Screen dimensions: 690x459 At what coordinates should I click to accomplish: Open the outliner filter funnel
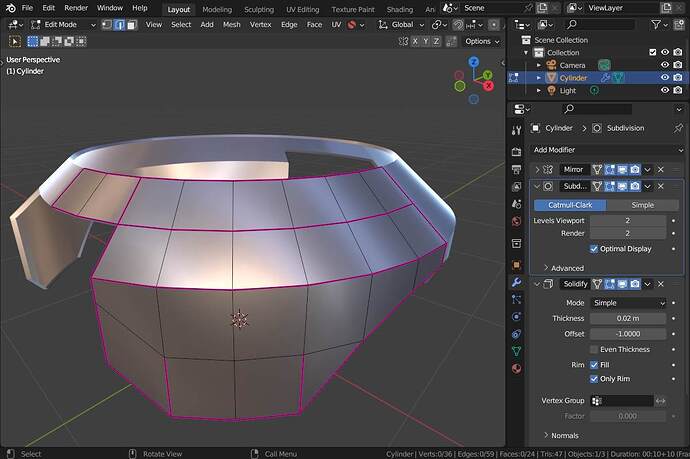click(656, 25)
